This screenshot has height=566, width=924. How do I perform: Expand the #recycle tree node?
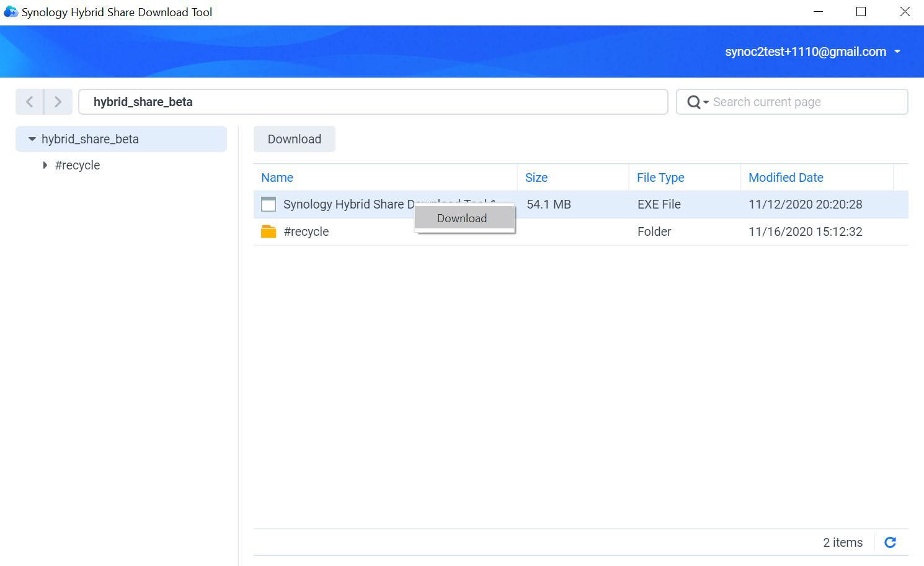(x=45, y=165)
